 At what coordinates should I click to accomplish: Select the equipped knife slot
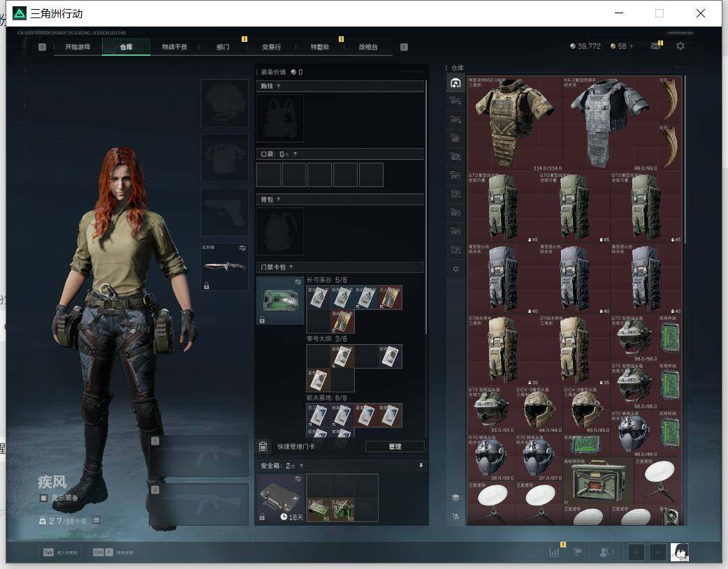click(x=224, y=267)
